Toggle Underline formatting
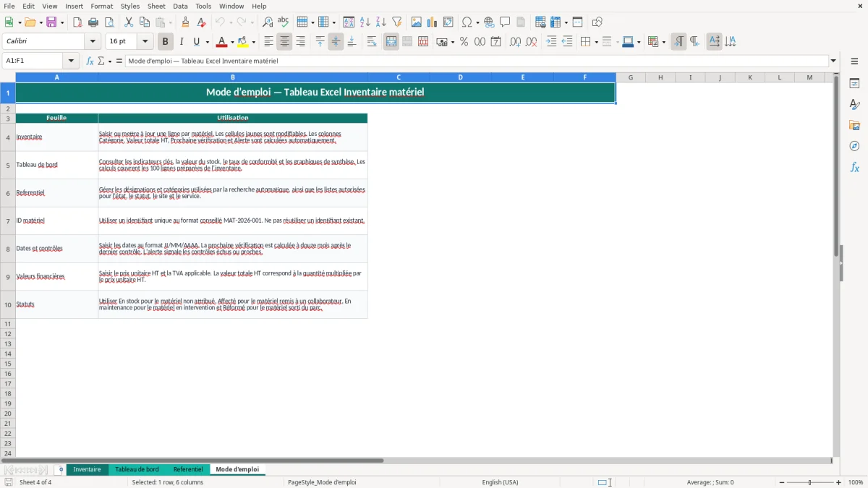Screen dimensions: 868x488 [196, 42]
